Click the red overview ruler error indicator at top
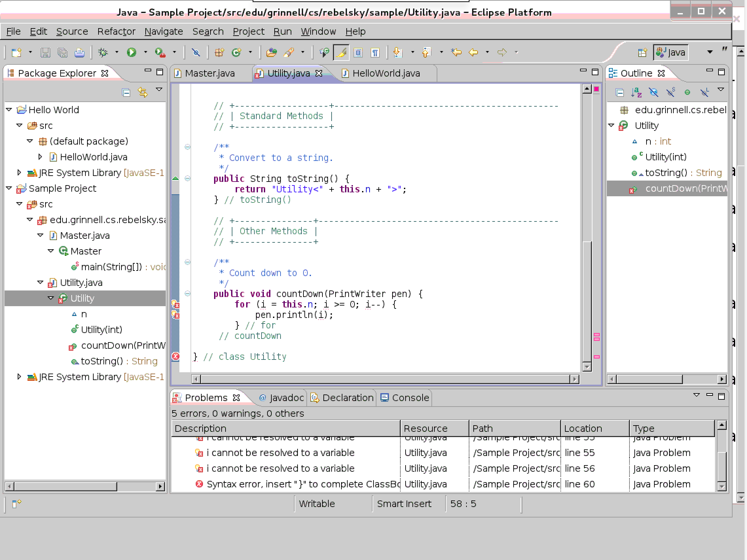 coord(596,89)
